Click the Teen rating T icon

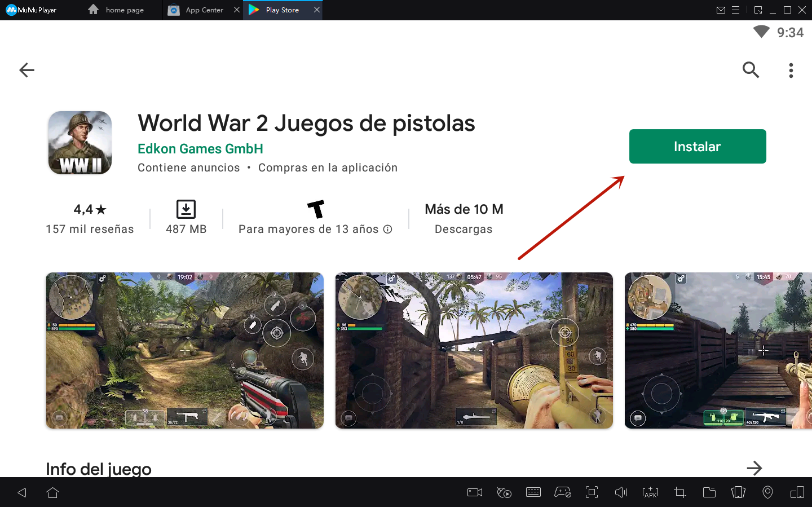pyautogui.click(x=316, y=209)
